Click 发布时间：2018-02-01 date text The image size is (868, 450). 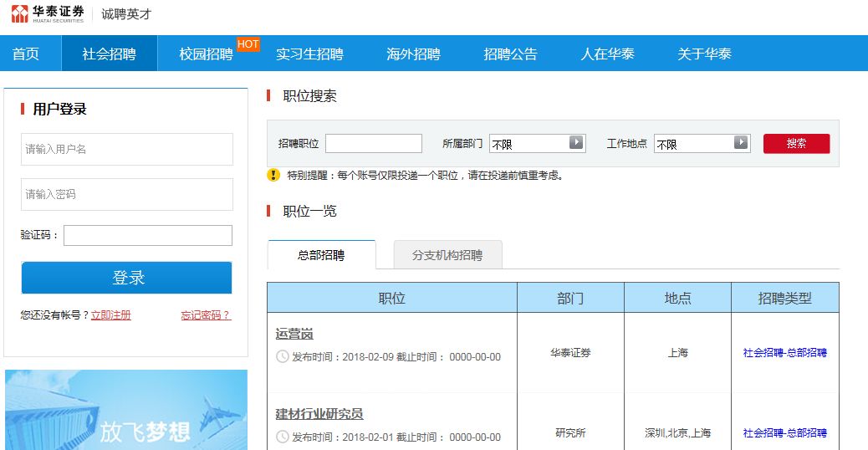343,437
